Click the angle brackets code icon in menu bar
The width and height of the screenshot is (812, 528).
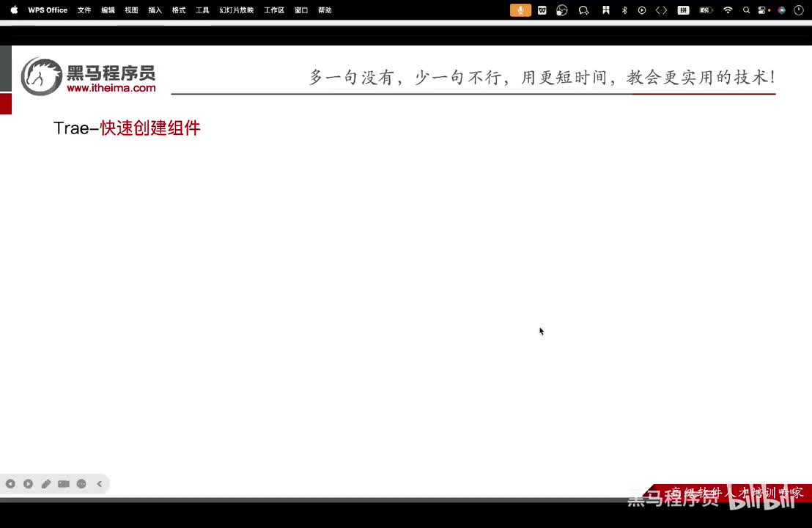(661, 10)
